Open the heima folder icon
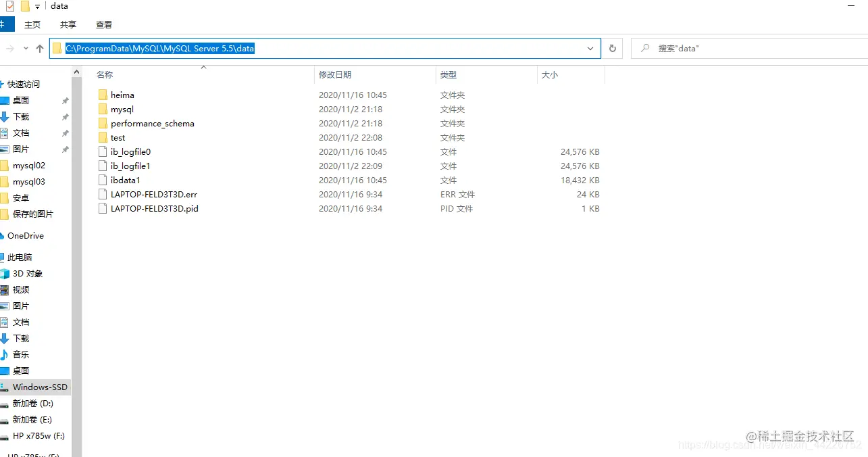The width and height of the screenshot is (868, 457). click(103, 95)
